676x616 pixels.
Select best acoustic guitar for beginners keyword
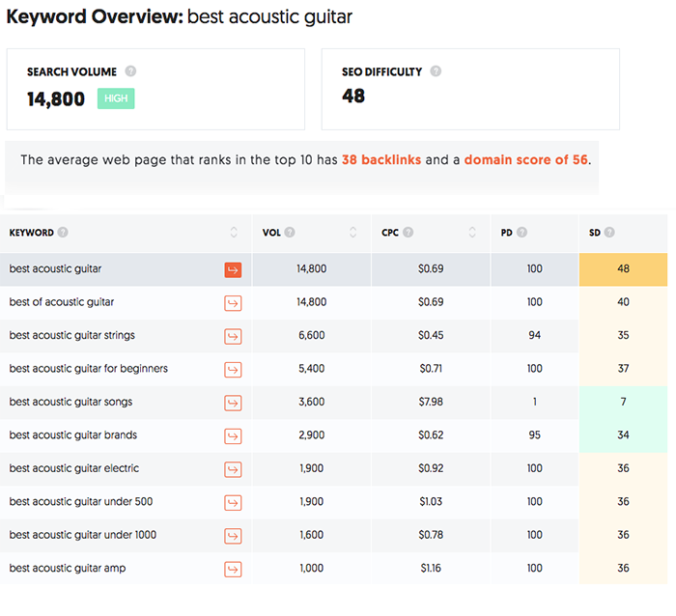click(89, 369)
